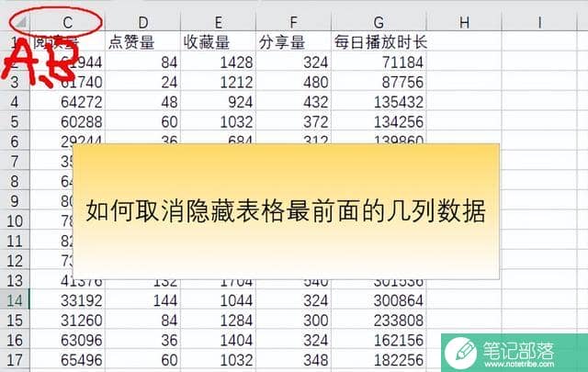The image size is (588, 372).
Task: Select cell containing 60288
Action: [67, 121]
